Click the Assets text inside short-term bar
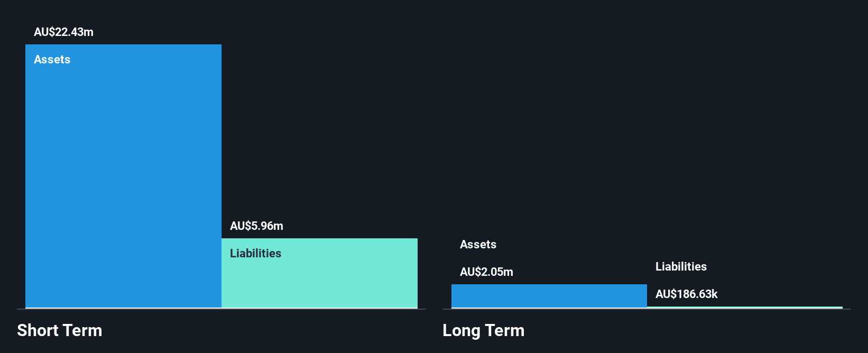 pos(52,60)
